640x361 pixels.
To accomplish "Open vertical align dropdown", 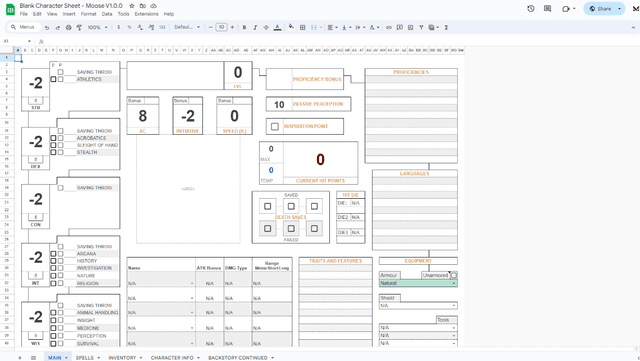I will click(346, 27).
